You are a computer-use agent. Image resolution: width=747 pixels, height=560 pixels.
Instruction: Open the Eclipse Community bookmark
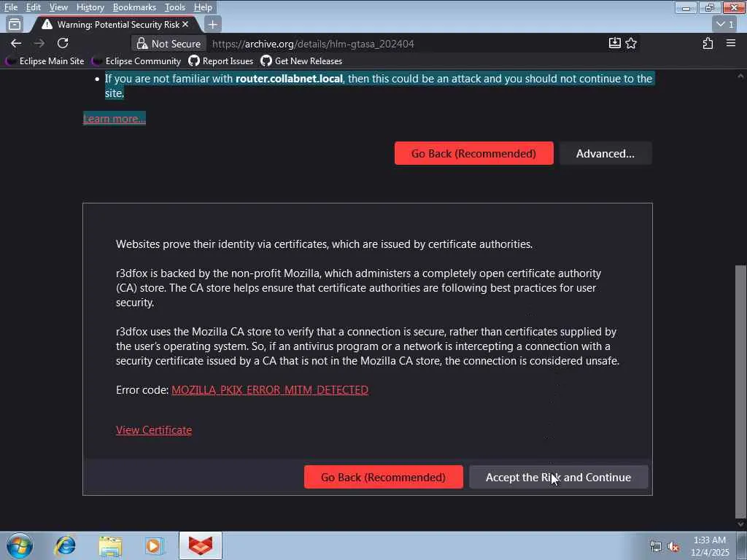[x=136, y=61]
